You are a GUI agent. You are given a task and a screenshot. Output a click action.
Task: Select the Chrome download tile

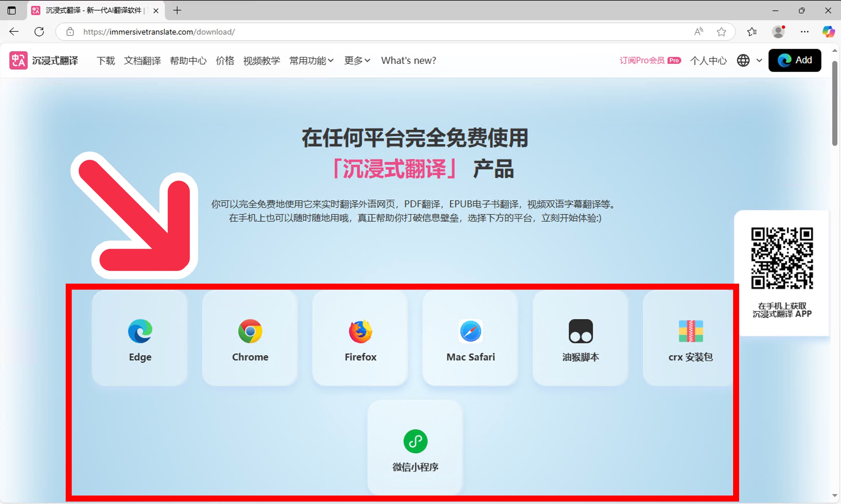(250, 338)
